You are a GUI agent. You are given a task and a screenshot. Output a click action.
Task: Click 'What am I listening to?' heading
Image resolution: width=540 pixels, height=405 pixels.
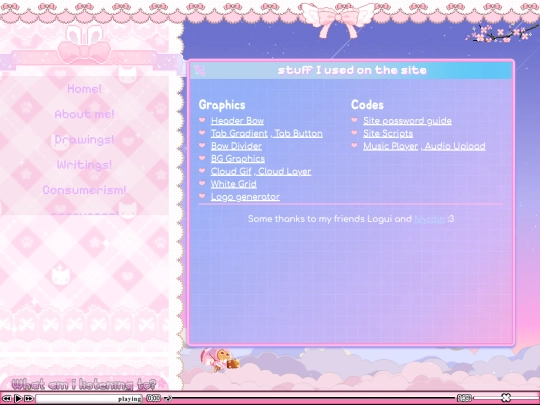84,384
